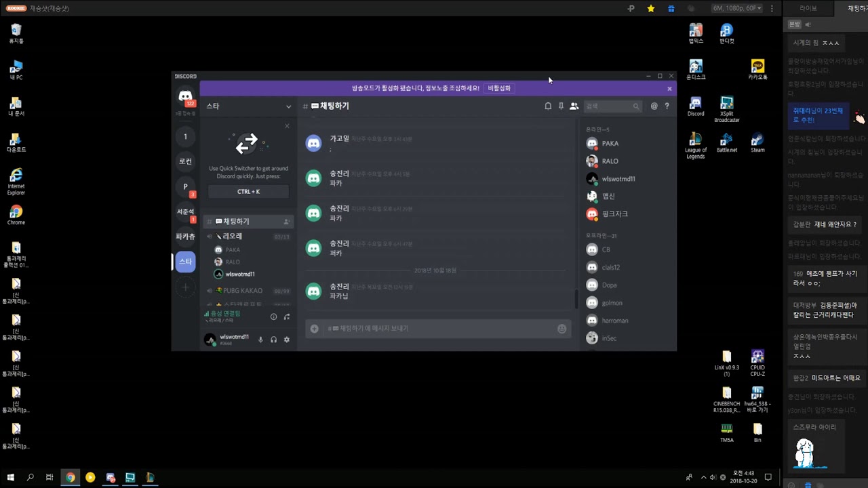Click the chat message scrollbar
The height and width of the screenshot is (488, 868).
[576, 298]
